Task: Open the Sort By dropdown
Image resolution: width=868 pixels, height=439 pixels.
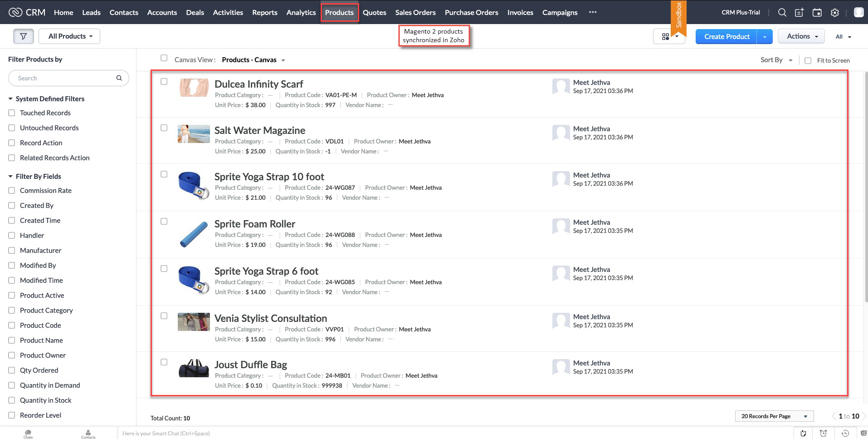Action: (776, 60)
